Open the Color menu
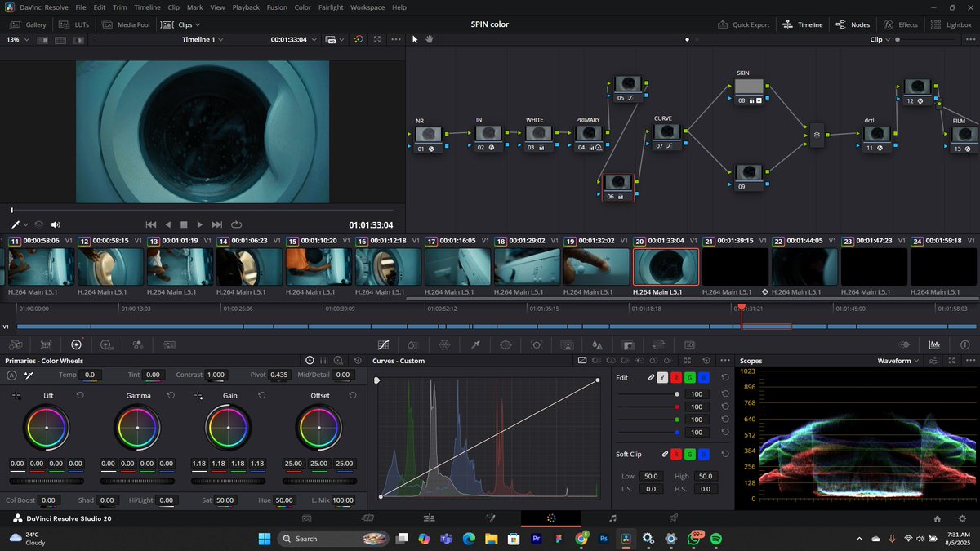 click(x=302, y=7)
